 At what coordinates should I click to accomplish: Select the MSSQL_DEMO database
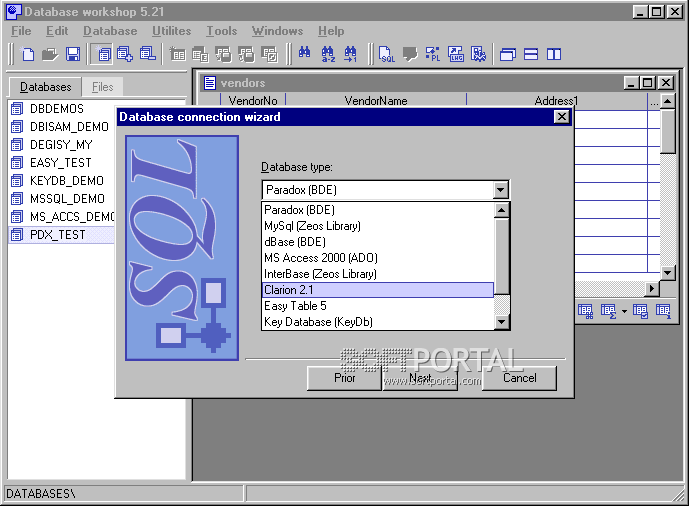click(x=67, y=199)
